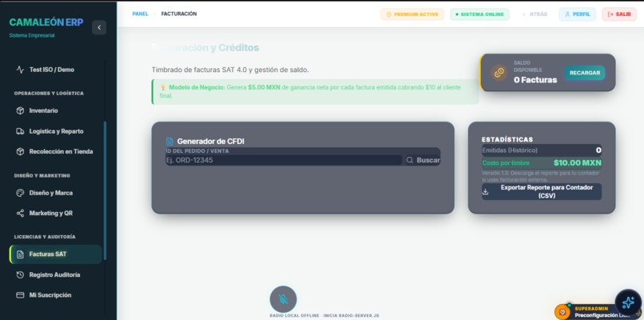Go to Logística y Reparto
This screenshot has width=644, height=320.
pos(55,131)
